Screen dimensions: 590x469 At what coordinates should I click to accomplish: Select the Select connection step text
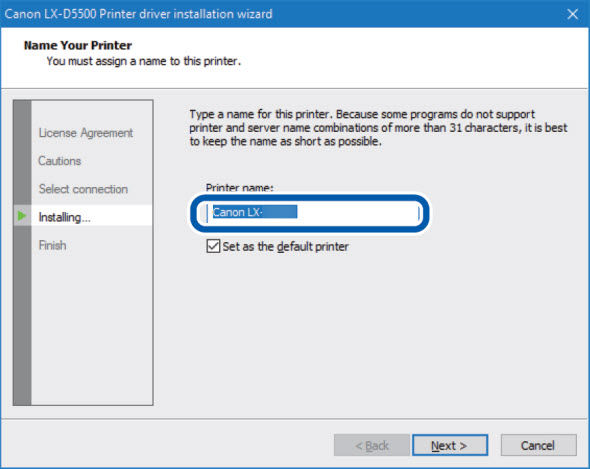(83, 189)
